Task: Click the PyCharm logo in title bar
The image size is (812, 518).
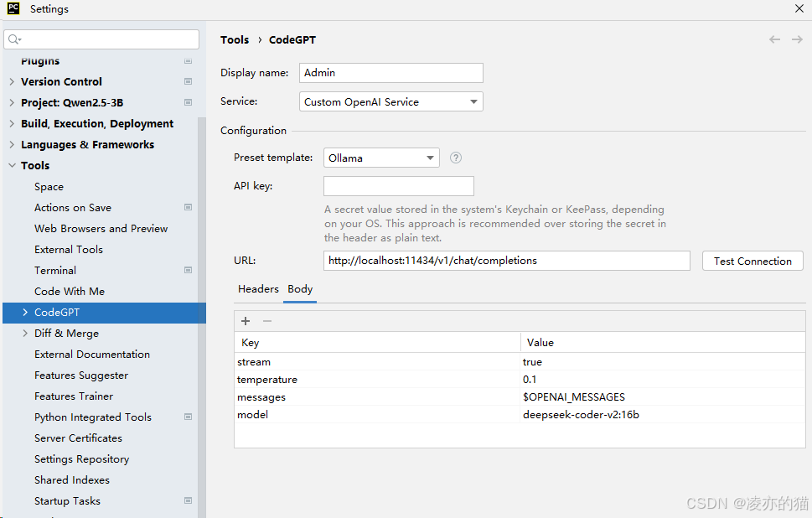Action: pos(13,8)
